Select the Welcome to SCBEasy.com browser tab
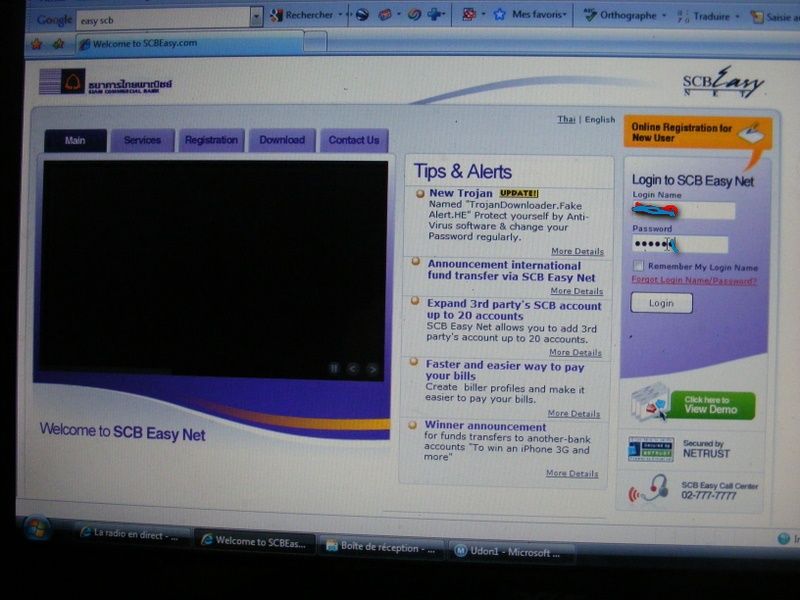 click(x=190, y=43)
